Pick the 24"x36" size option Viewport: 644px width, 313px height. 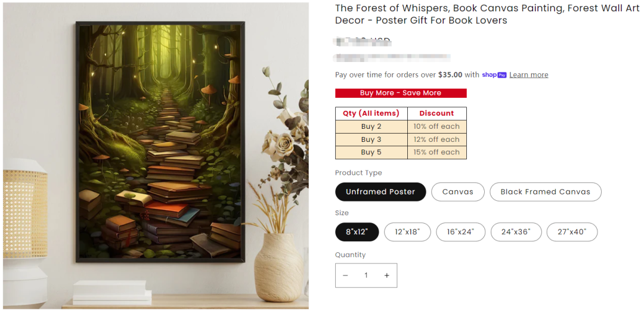[x=516, y=232]
